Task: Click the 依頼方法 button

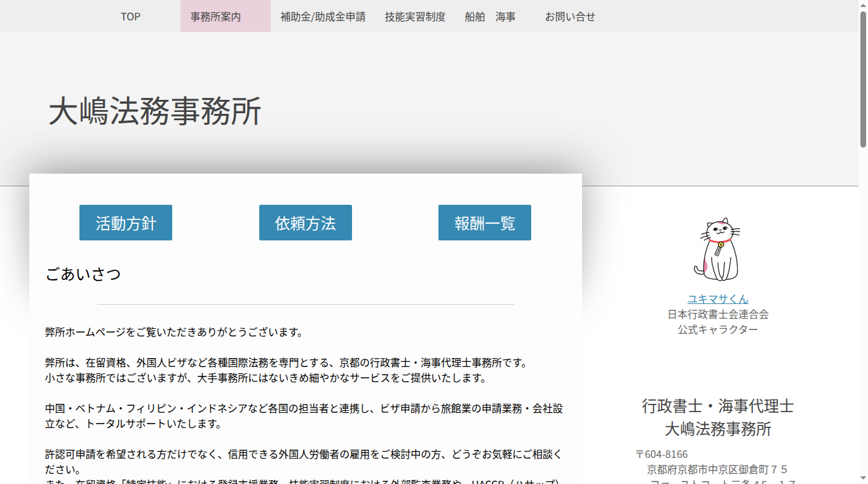Action: [306, 223]
